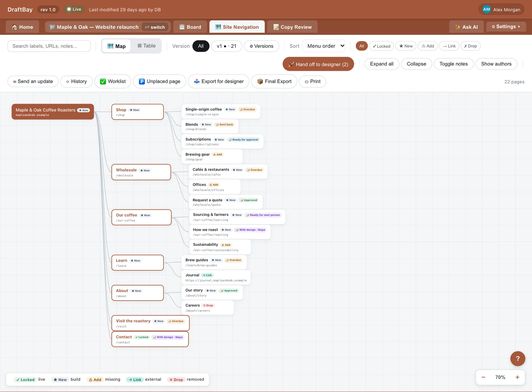Image resolution: width=532 pixels, height=392 pixels.
Task: Select the All version pill
Action: (x=201, y=46)
